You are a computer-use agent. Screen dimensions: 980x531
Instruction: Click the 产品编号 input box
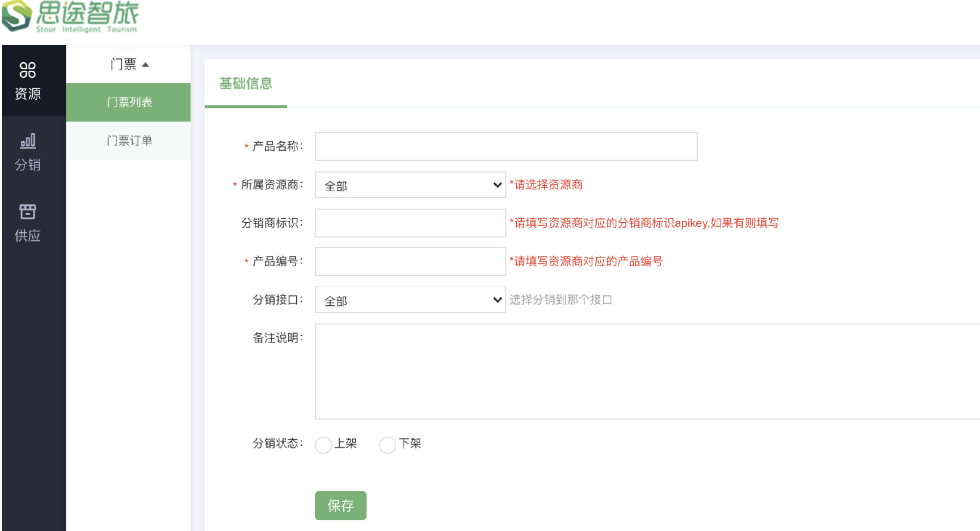[410, 262]
